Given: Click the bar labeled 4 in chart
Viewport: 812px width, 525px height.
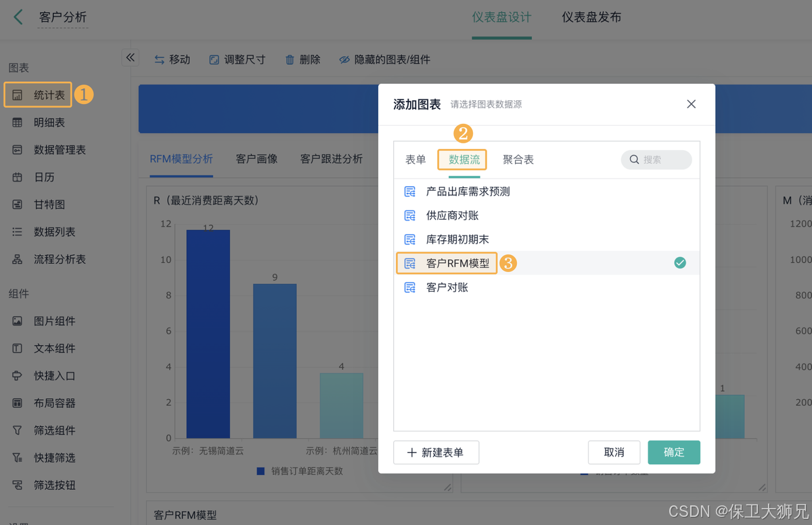Looking at the screenshot, I should coord(342,406).
